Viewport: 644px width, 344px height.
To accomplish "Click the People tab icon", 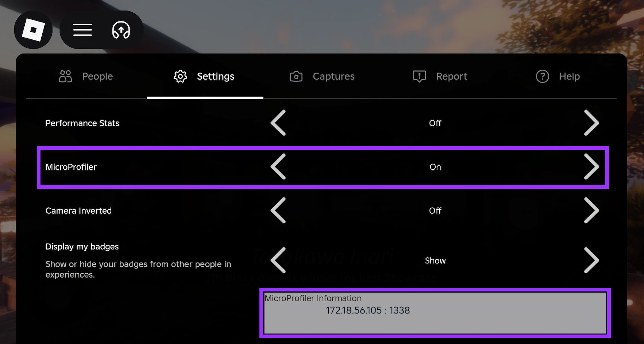I will [66, 76].
